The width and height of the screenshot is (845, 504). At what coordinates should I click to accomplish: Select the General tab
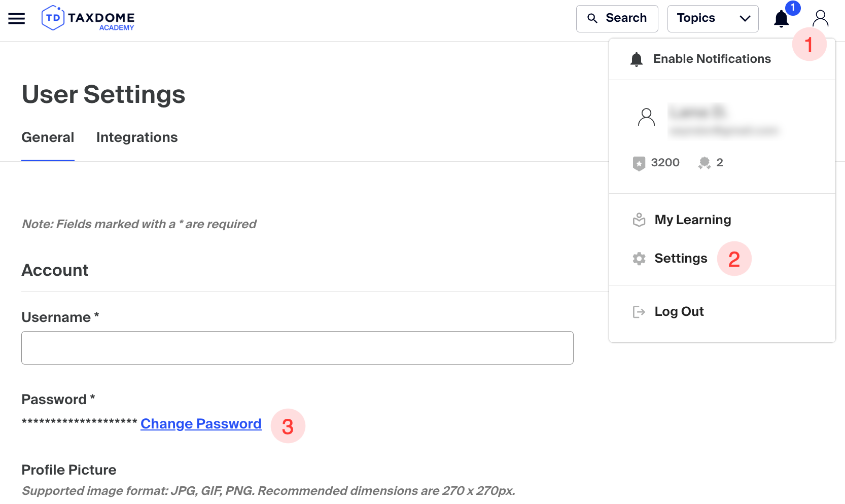(x=48, y=137)
